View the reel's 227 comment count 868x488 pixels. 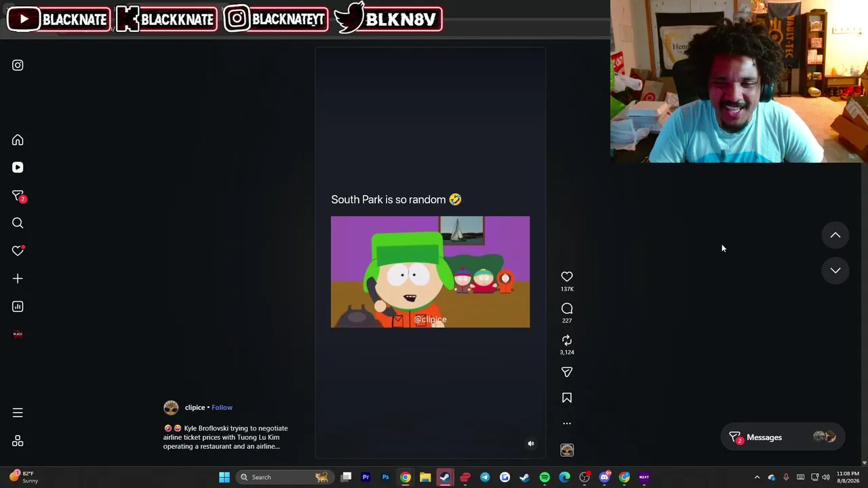pos(567,321)
